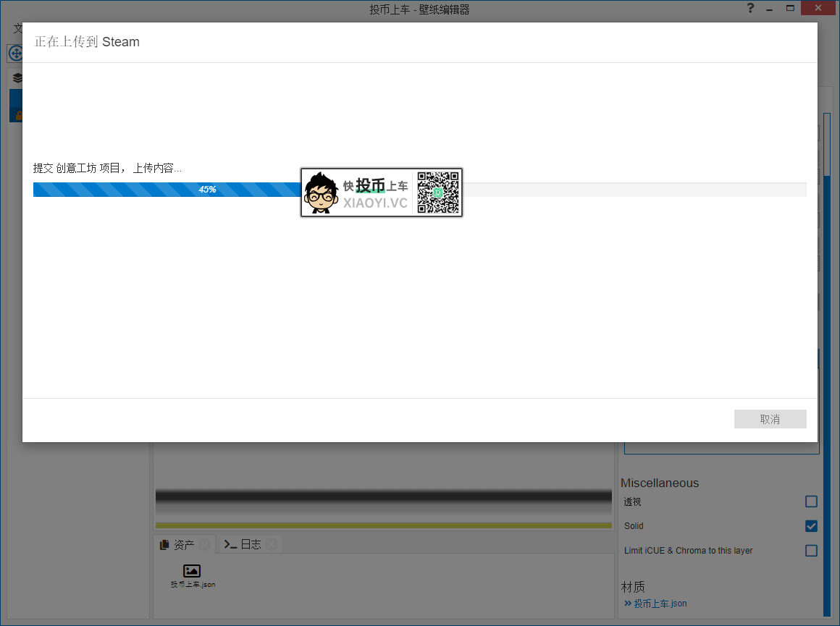Viewport: 840px width, 626px height.
Task: Toggle Limit iCUE & Chroma to this layer
Action: click(811, 551)
